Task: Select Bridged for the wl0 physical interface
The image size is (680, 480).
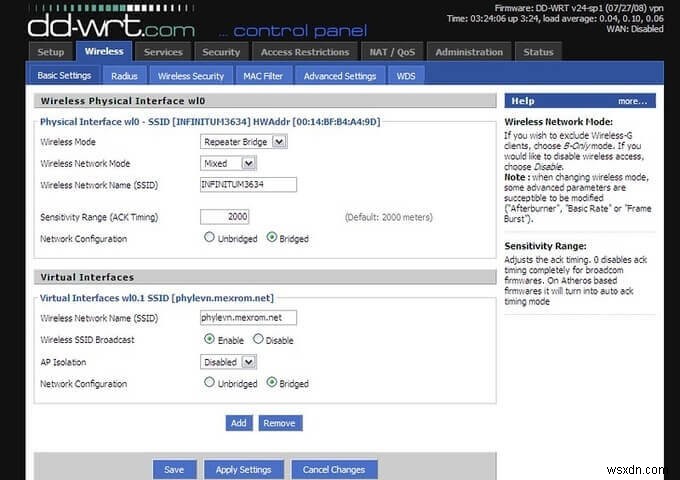Action: (x=272, y=237)
